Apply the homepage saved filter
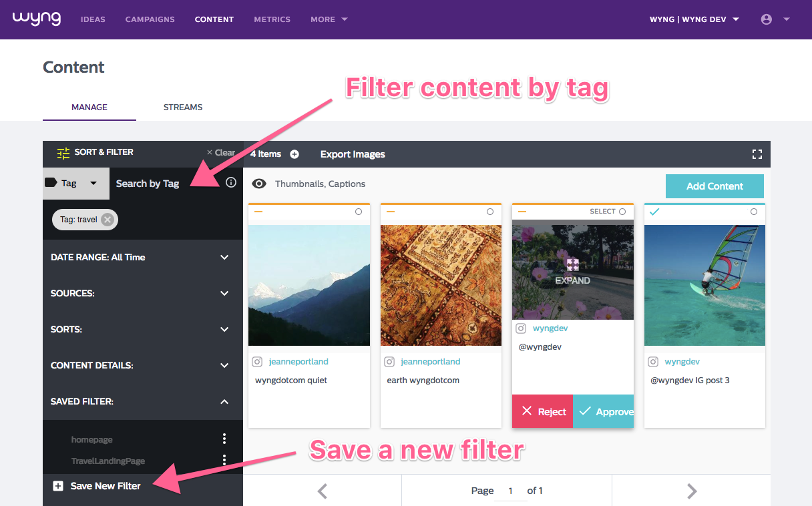 point(92,440)
